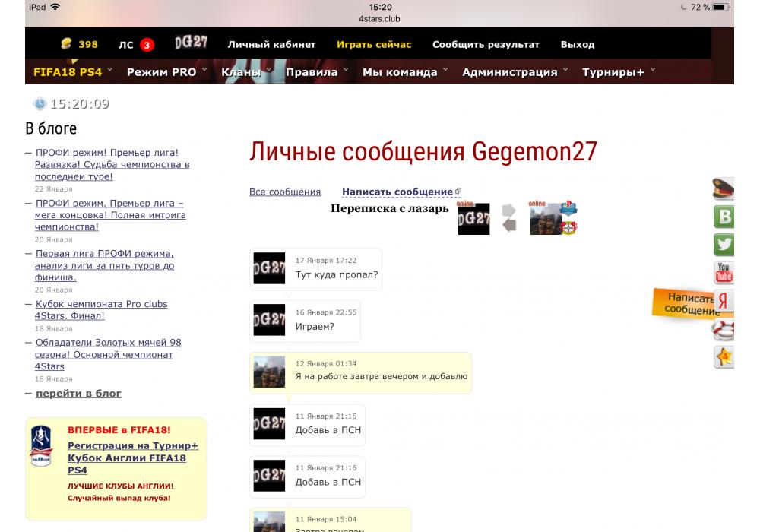The image size is (760, 532).
Task: Click the 398 coin balance
Action: (88, 45)
